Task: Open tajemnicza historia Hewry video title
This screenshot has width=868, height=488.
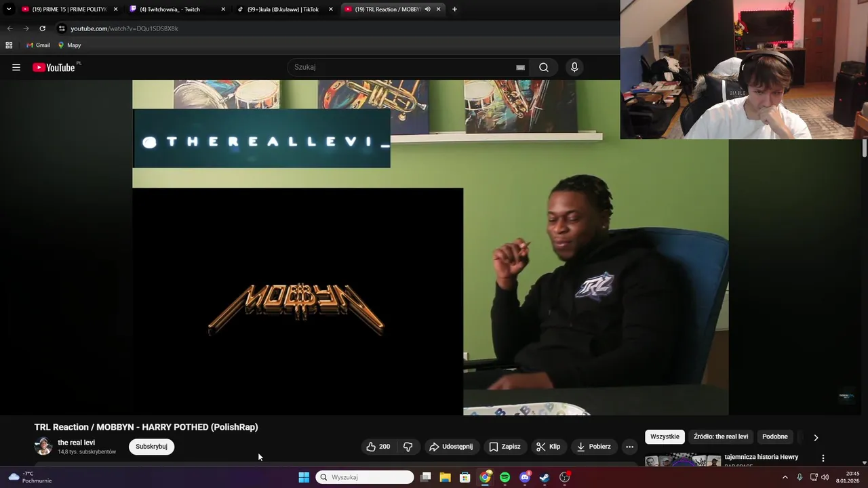Action: coord(761,457)
